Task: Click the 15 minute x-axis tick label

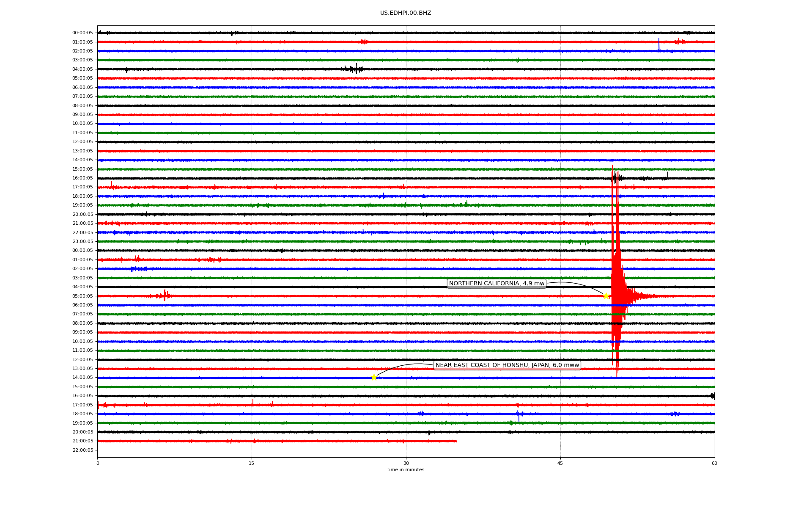Action: click(252, 463)
